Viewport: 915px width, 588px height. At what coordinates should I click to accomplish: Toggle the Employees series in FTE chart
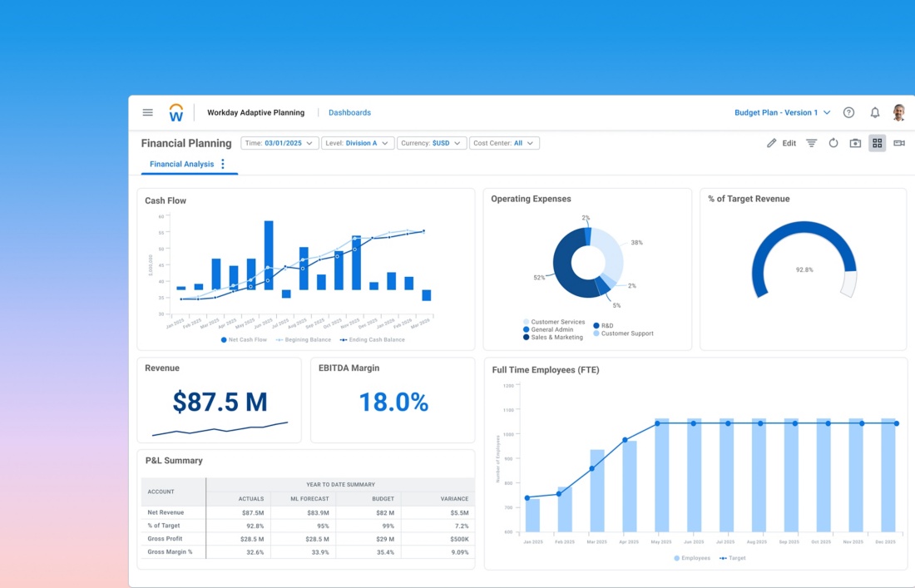[693, 558]
